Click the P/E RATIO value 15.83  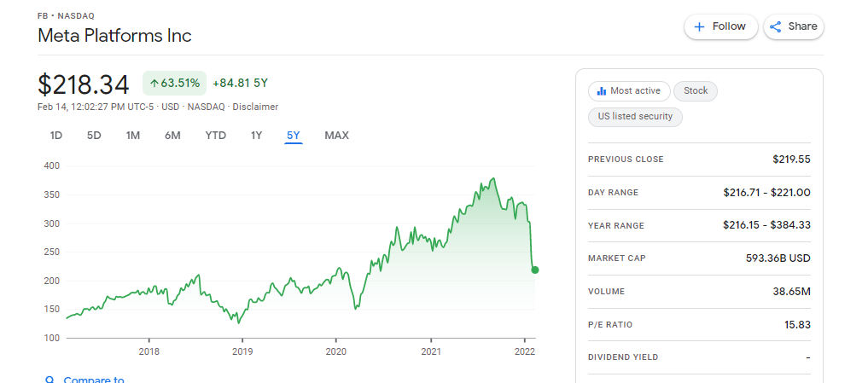[x=798, y=325]
